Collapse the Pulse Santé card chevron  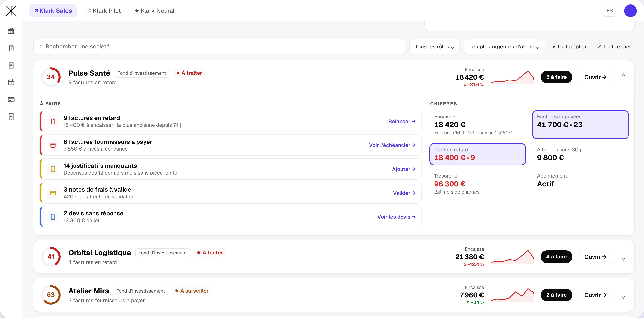tap(623, 75)
